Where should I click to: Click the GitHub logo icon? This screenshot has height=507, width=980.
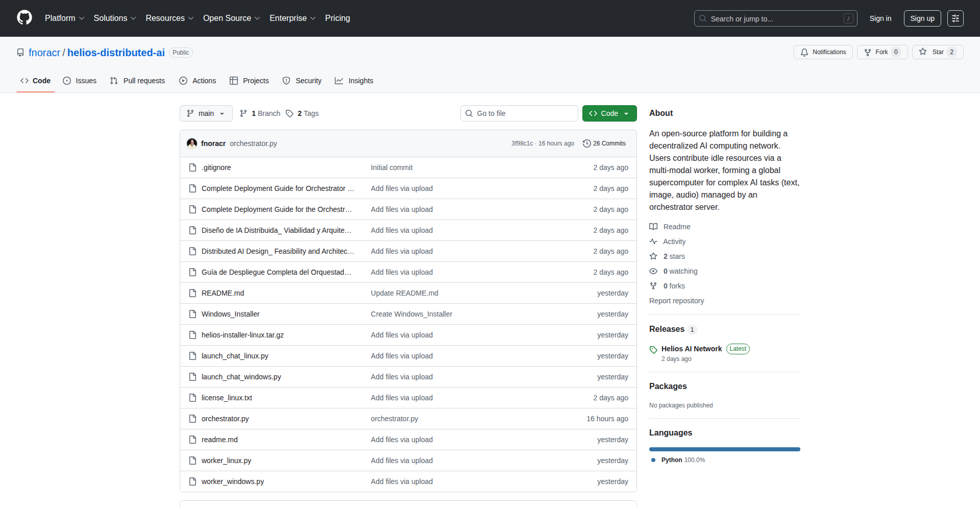click(24, 18)
